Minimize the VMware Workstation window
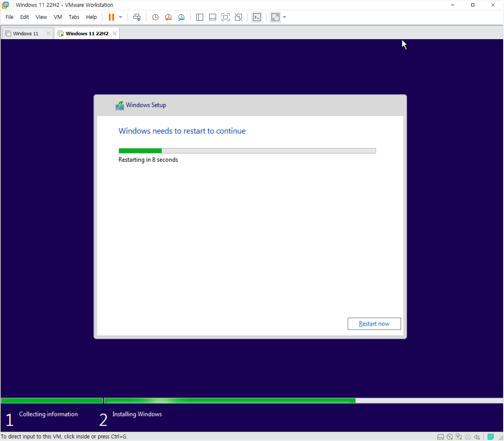This screenshot has width=504, height=441. [x=453, y=5]
